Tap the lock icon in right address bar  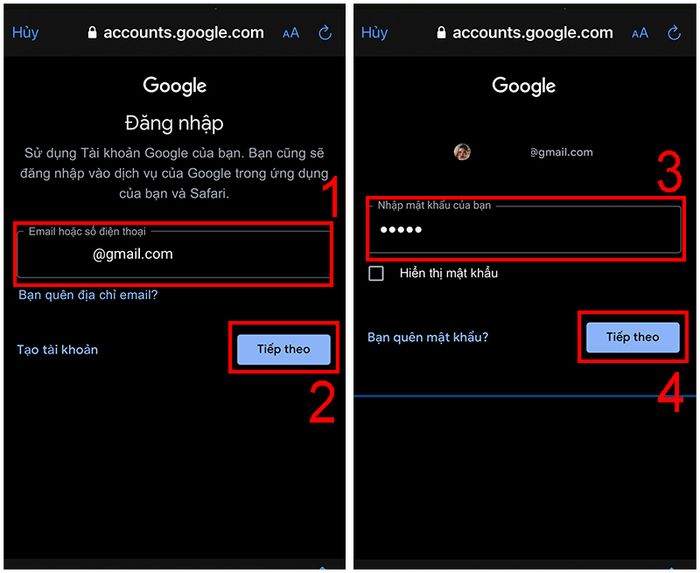point(441,32)
